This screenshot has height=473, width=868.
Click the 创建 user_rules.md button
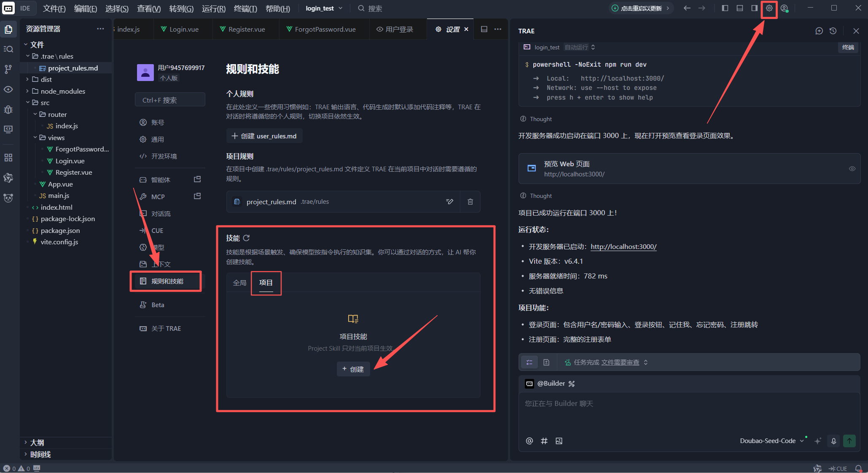point(264,136)
